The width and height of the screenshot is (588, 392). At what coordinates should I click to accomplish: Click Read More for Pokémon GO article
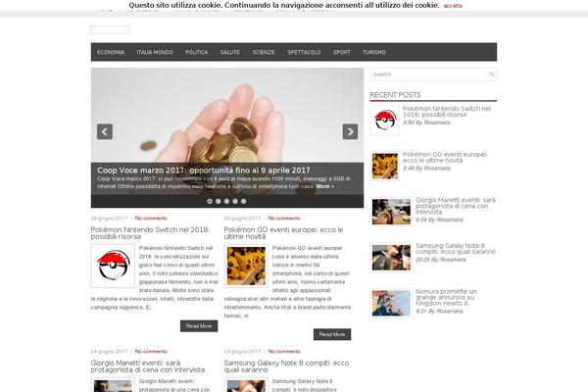tap(332, 334)
